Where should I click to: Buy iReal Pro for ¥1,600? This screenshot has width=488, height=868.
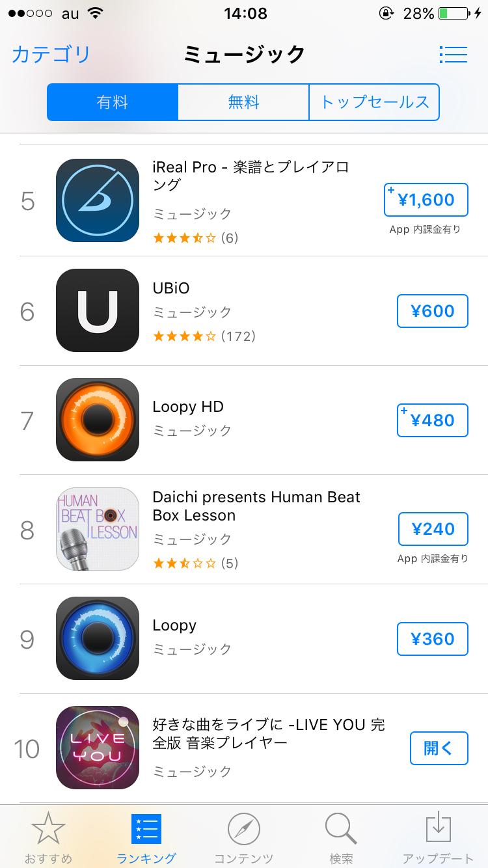tap(426, 200)
